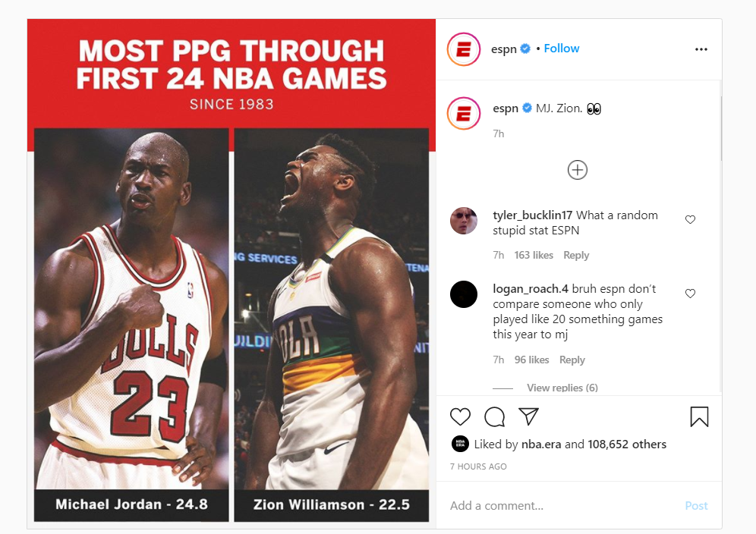View 163 likes on tyler's comment
Viewport: 756px width, 534px height.
(x=534, y=255)
